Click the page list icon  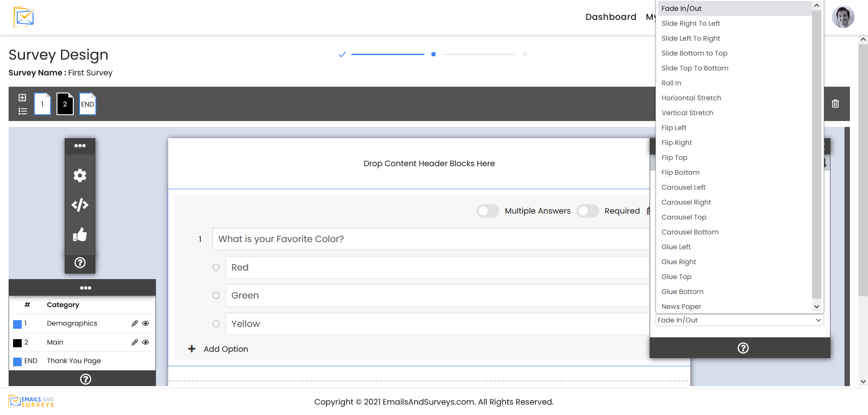click(x=22, y=111)
